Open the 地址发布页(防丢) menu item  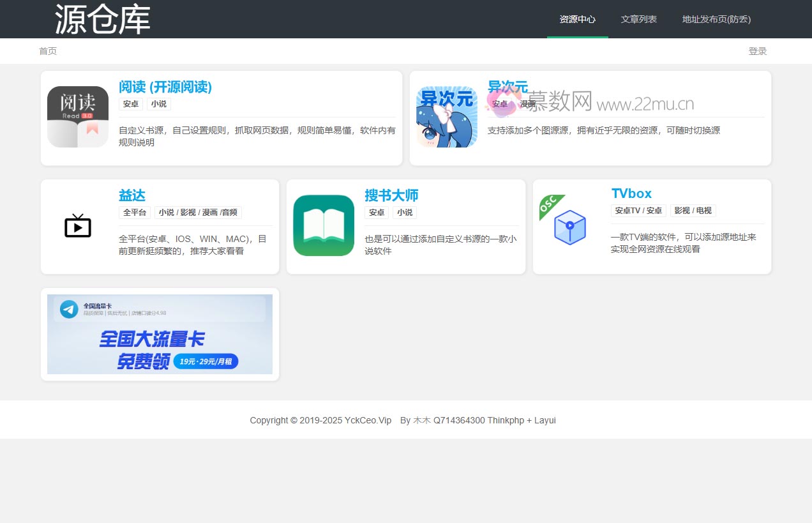pyautogui.click(x=716, y=19)
